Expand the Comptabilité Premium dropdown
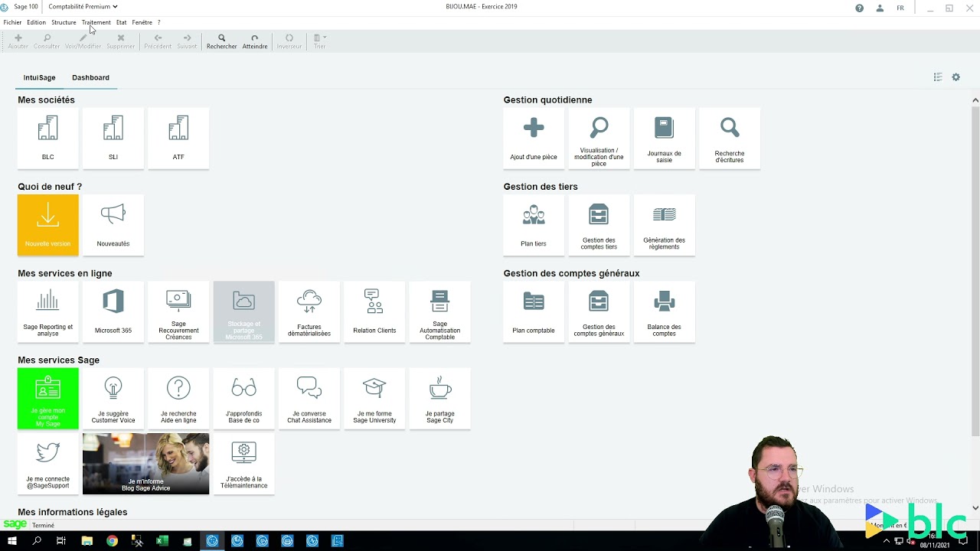The height and width of the screenshot is (551, 980). (83, 6)
